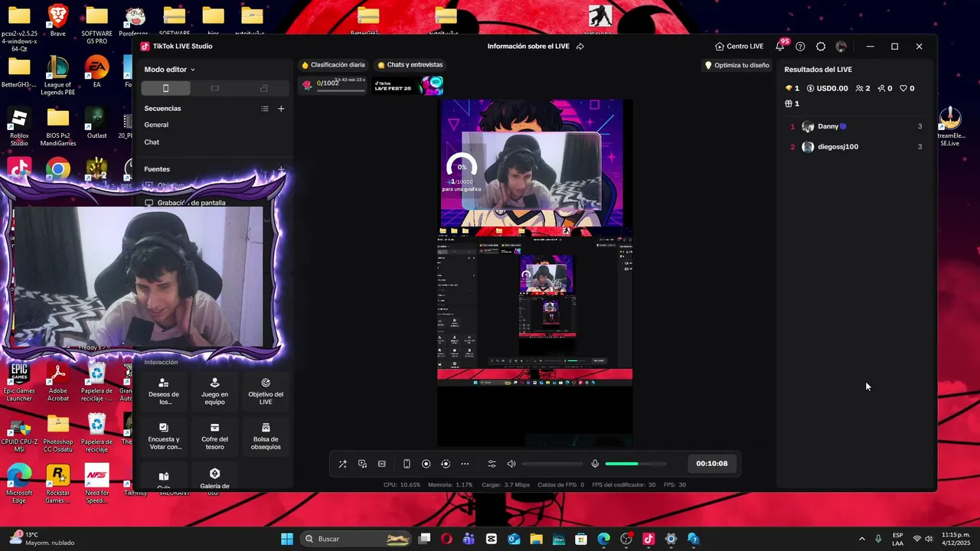The image size is (980, 551).
Task: Click the likes heart stat
Action: point(907,89)
